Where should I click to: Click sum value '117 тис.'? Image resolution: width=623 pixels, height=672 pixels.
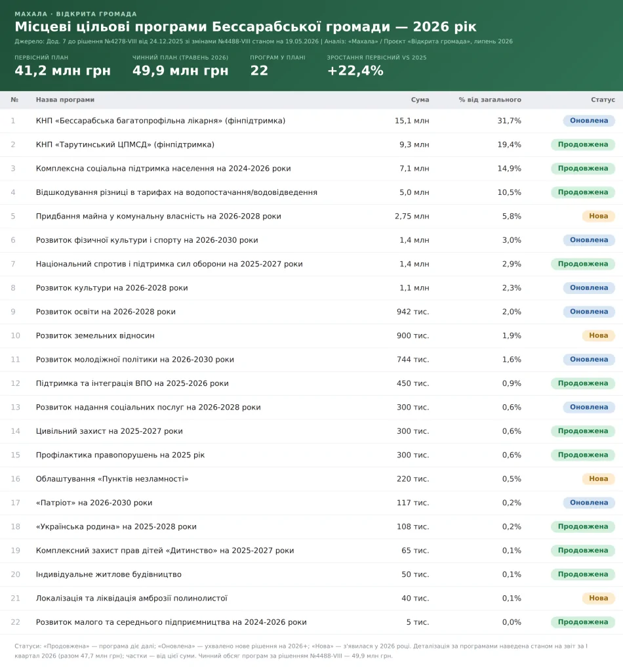[412, 503]
